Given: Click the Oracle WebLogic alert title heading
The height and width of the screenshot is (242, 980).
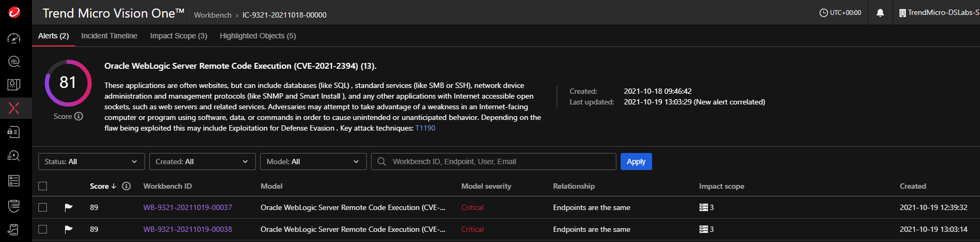Looking at the screenshot, I should pyautogui.click(x=240, y=66).
